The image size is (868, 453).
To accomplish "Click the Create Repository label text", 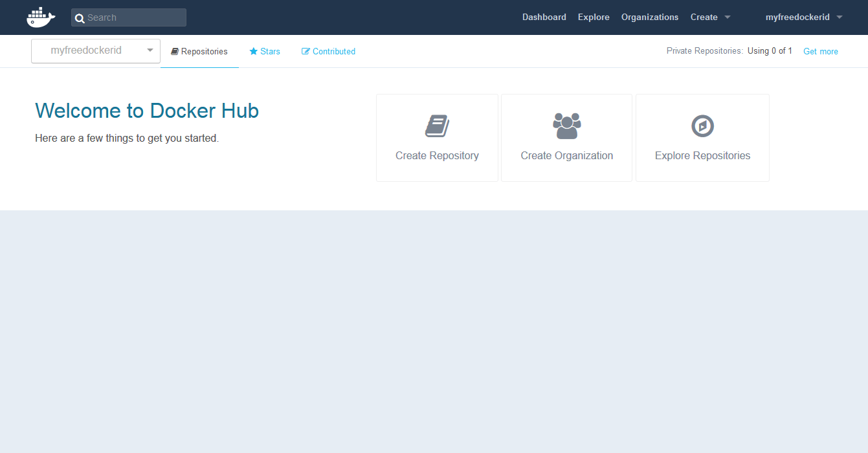I will coord(437,155).
